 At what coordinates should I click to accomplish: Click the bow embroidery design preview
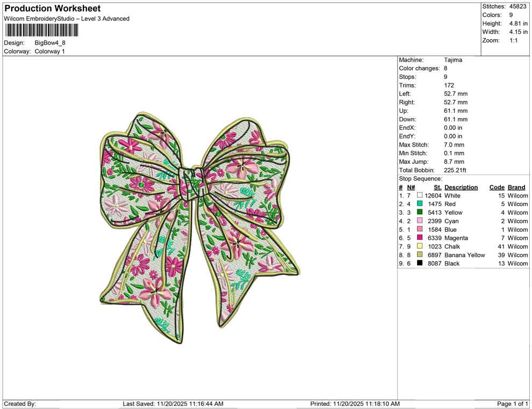(x=199, y=225)
